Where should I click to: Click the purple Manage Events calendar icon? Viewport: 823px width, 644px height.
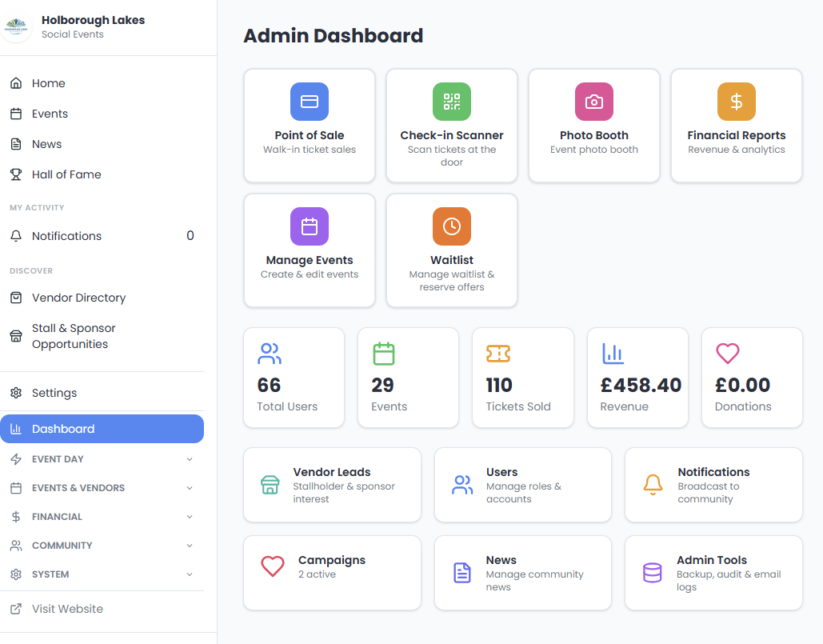310,226
